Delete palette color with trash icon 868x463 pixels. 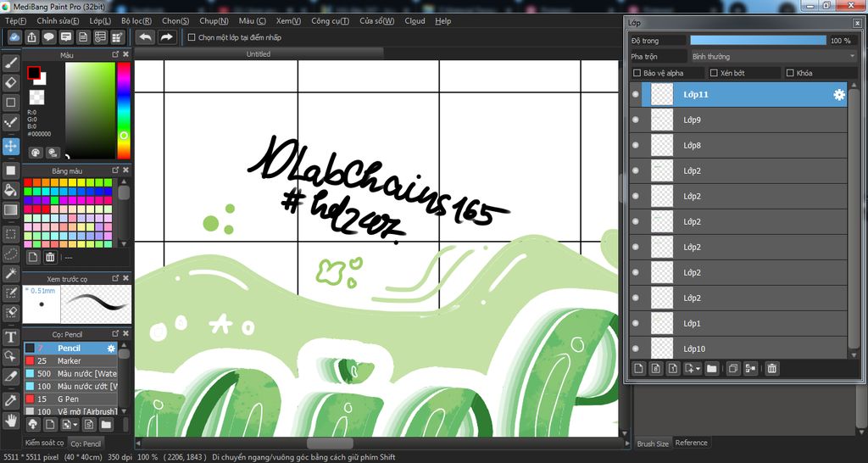50,257
